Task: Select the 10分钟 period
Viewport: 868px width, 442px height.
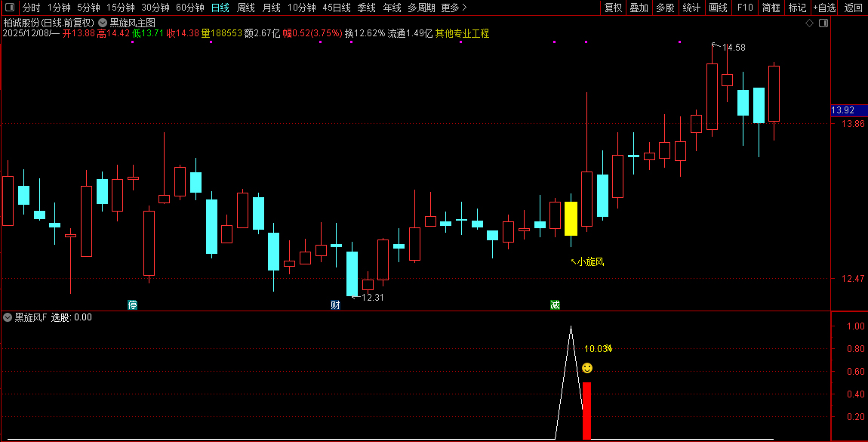Action: click(302, 8)
